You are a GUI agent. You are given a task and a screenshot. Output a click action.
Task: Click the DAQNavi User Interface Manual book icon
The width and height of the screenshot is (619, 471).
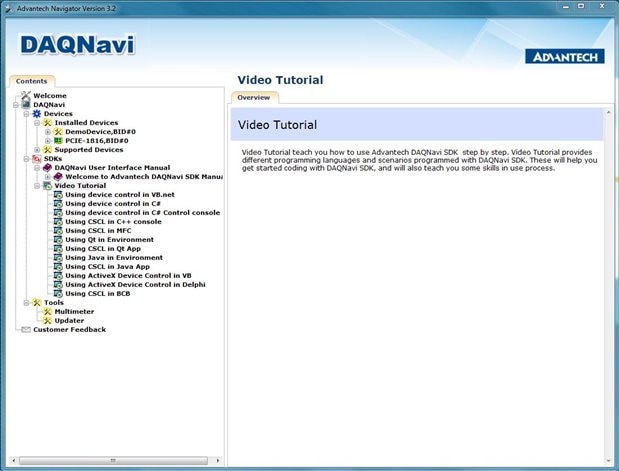47,168
